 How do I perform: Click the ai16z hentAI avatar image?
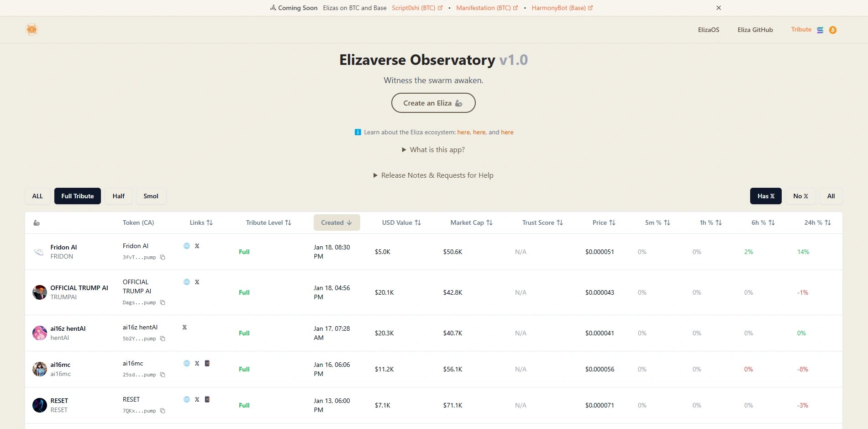(x=40, y=333)
